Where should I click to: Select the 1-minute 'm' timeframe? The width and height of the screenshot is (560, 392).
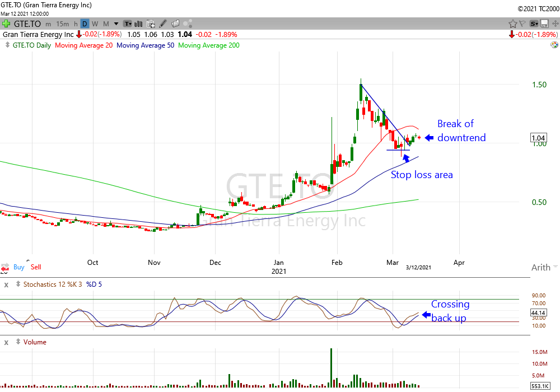[48, 24]
